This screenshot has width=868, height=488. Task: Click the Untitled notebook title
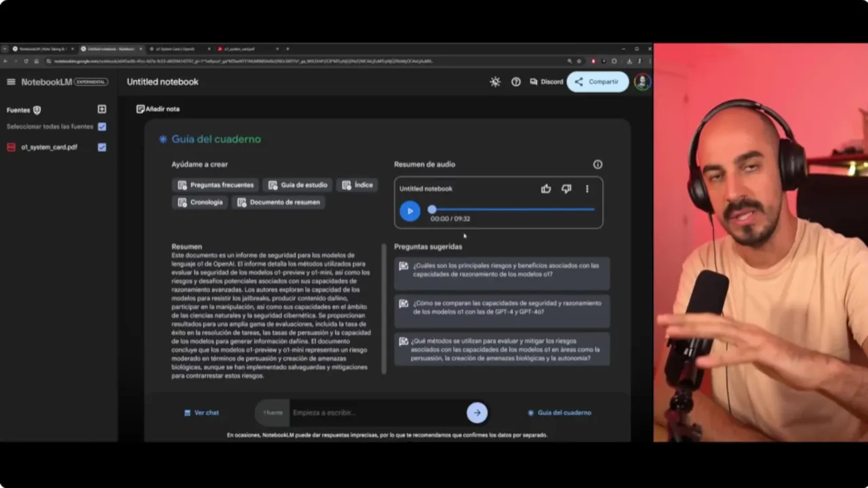(x=163, y=82)
